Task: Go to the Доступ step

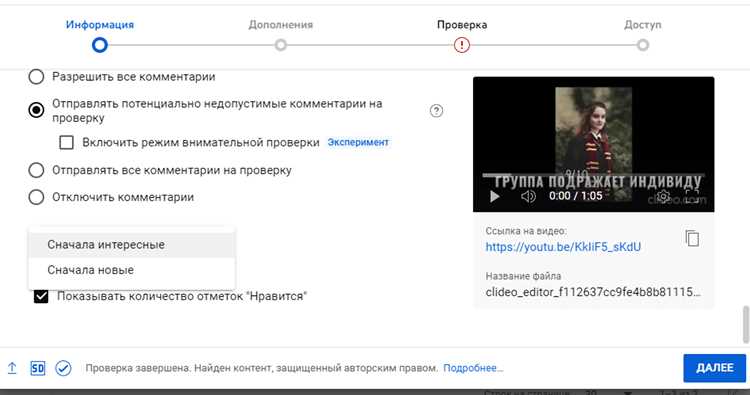Action: [642, 25]
